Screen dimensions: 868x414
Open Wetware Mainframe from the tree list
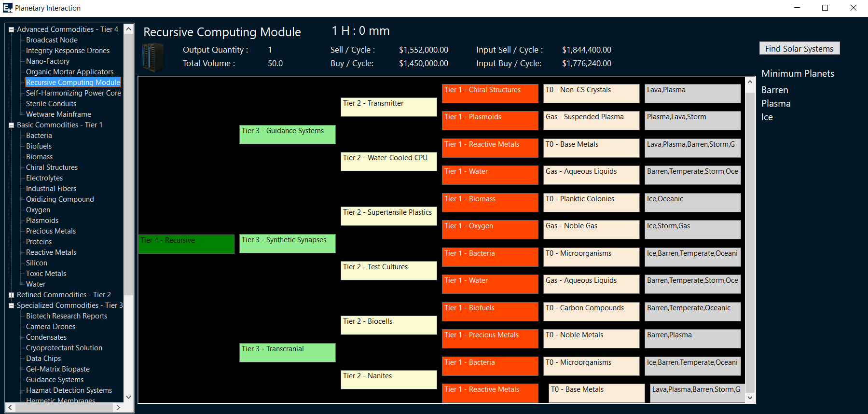(58, 114)
